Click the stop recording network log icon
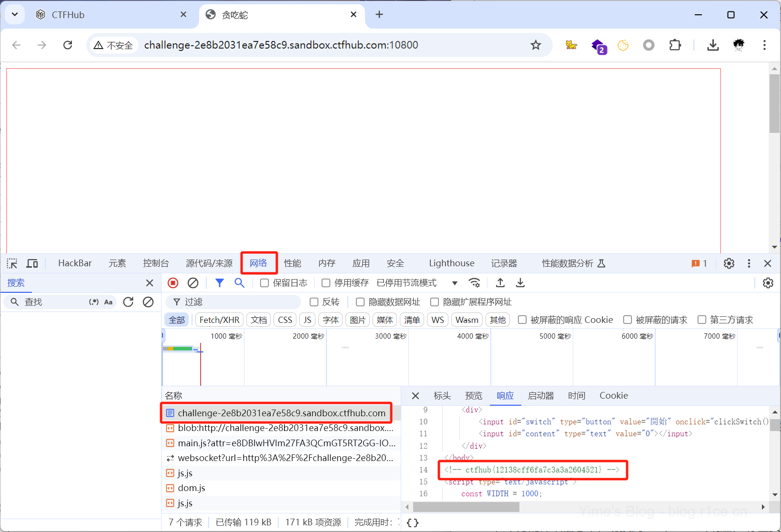Image resolution: width=781 pixels, height=532 pixels. tap(173, 283)
